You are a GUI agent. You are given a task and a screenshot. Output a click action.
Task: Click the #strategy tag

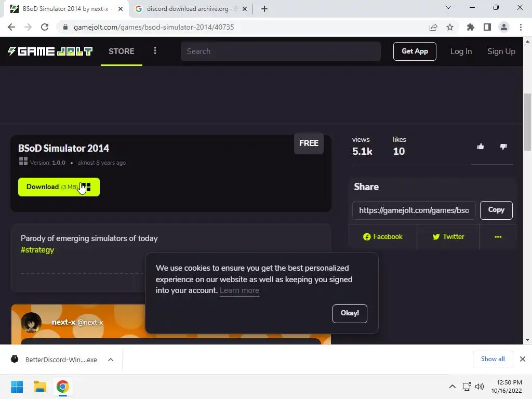37,250
